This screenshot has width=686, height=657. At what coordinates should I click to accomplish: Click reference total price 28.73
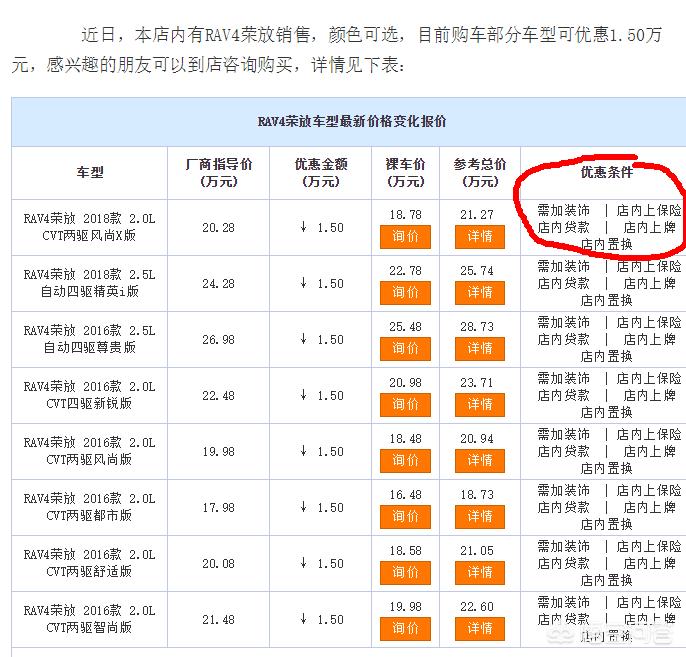(476, 327)
